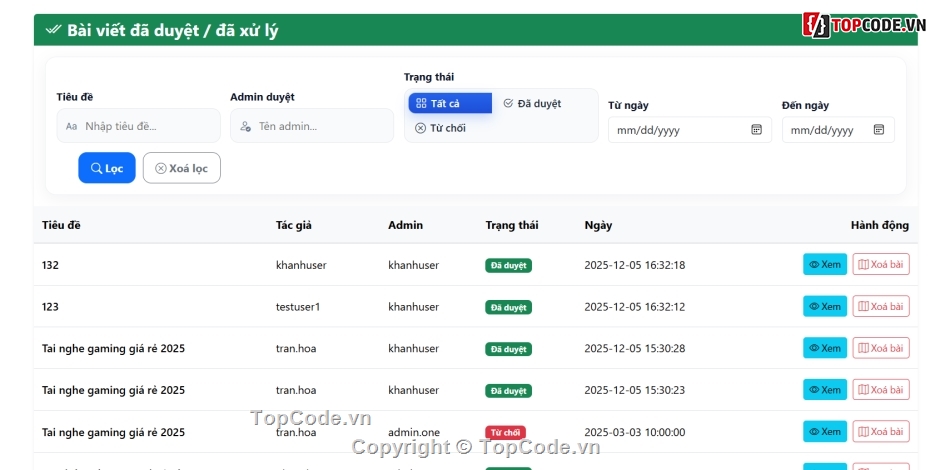Image resolution: width=950 pixels, height=470 pixels.
Task: Delete the post titled 132
Action: point(881,264)
